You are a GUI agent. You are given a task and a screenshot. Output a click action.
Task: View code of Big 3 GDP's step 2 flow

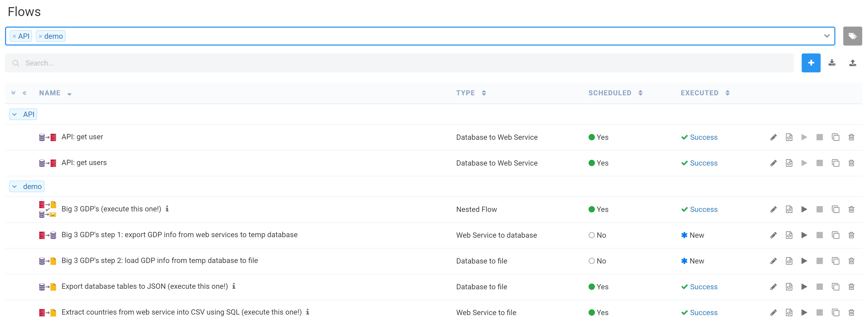[789, 261]
